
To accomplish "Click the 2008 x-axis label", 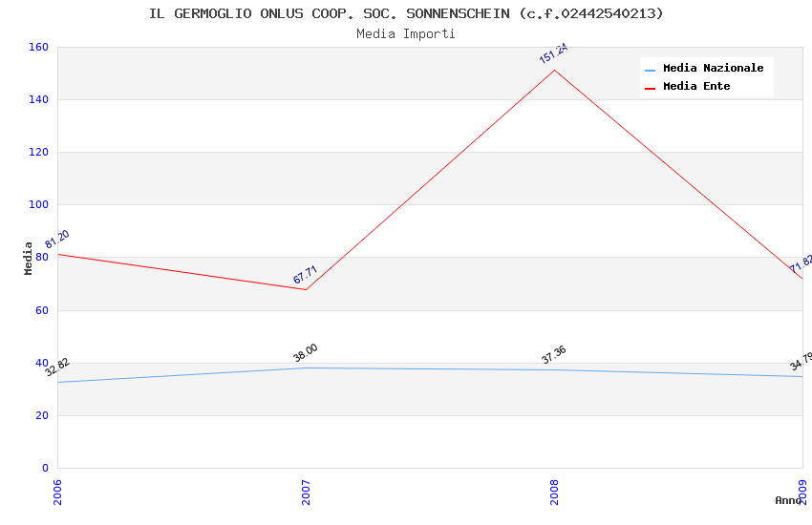I will point(554,492).
